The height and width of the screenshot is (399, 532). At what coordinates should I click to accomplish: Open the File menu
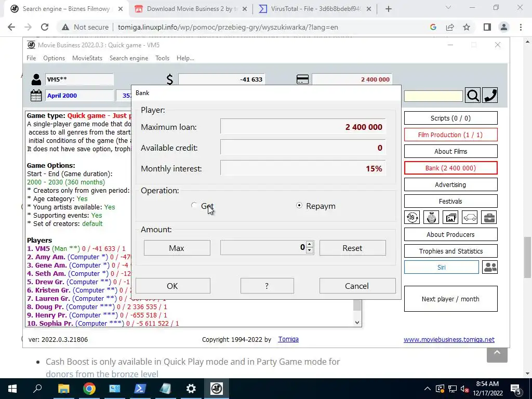31,58
